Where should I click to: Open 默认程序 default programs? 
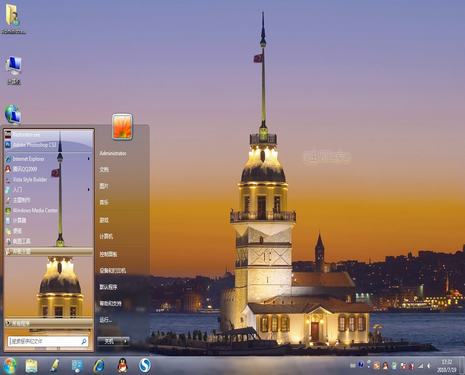click(x=108, y=287)
